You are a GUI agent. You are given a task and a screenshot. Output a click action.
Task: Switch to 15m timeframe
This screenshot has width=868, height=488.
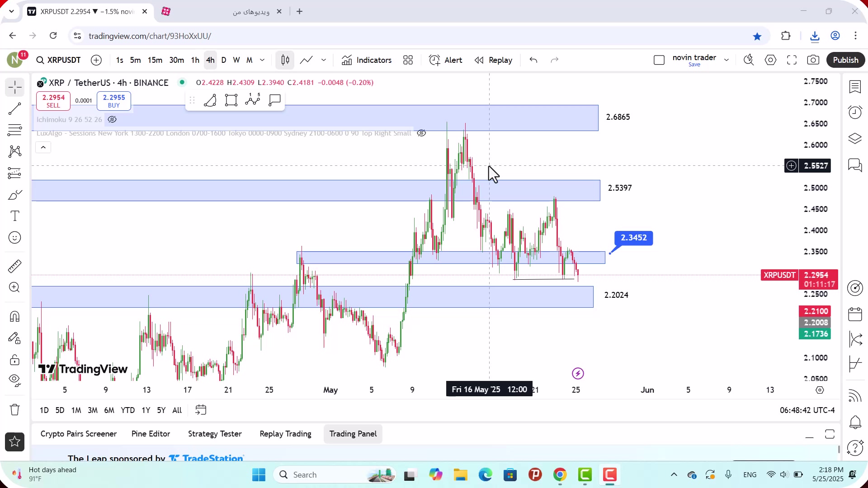click(x=155, y=60)
